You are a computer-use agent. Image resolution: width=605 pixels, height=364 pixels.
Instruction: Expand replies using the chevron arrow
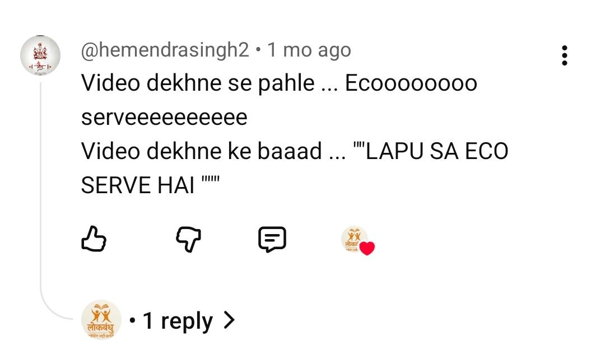(x=229, y=320)
